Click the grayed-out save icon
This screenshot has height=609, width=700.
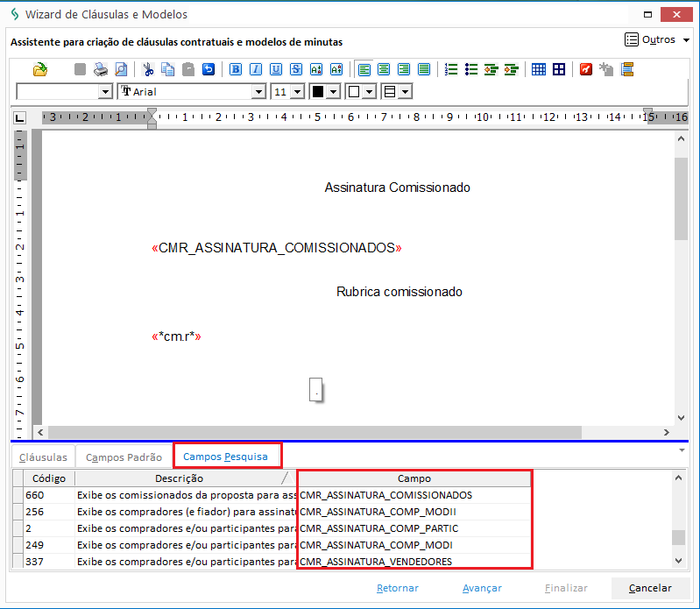click(80, 69)
